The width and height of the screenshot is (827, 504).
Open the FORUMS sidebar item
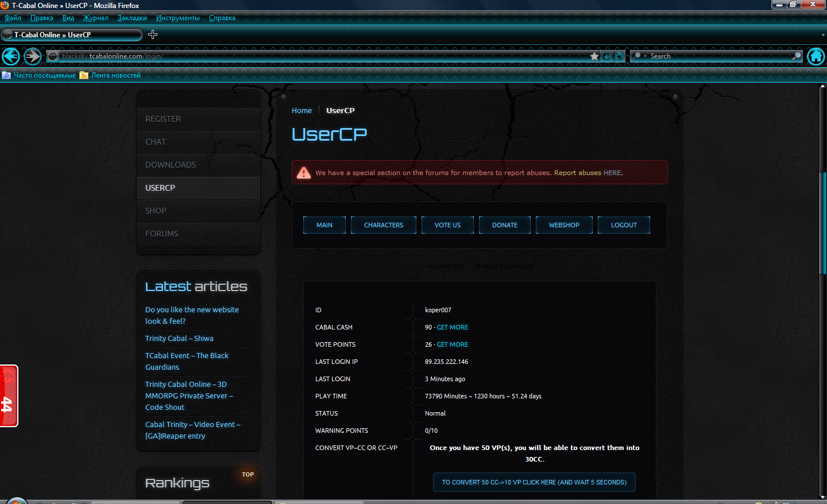198,234
